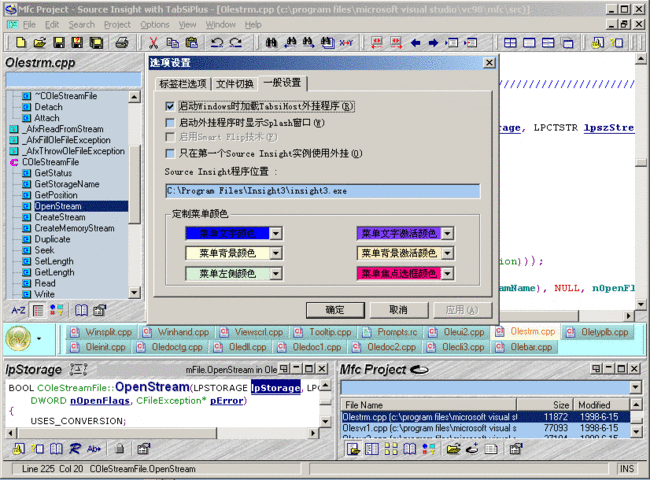Click the Redo arrow icon
This screenshot has width=650, height=480.
(235, 42)
